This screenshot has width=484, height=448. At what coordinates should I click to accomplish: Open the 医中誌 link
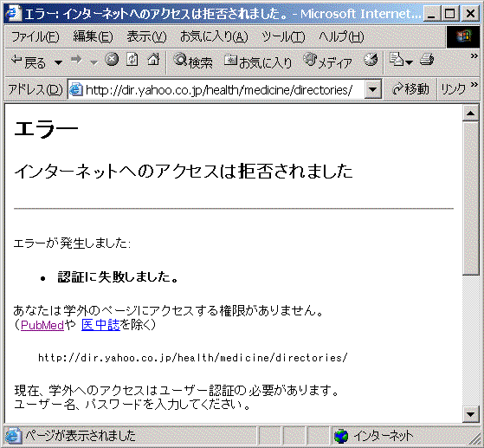(x=100, y=325)
